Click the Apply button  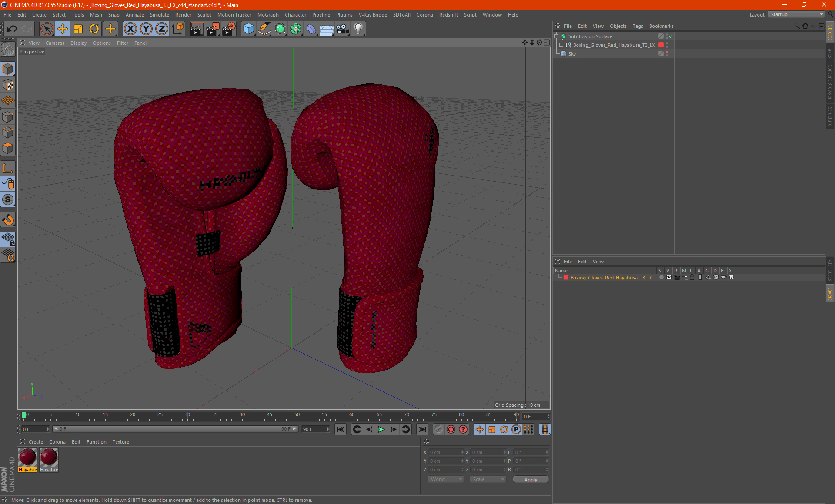pos(531,479)
